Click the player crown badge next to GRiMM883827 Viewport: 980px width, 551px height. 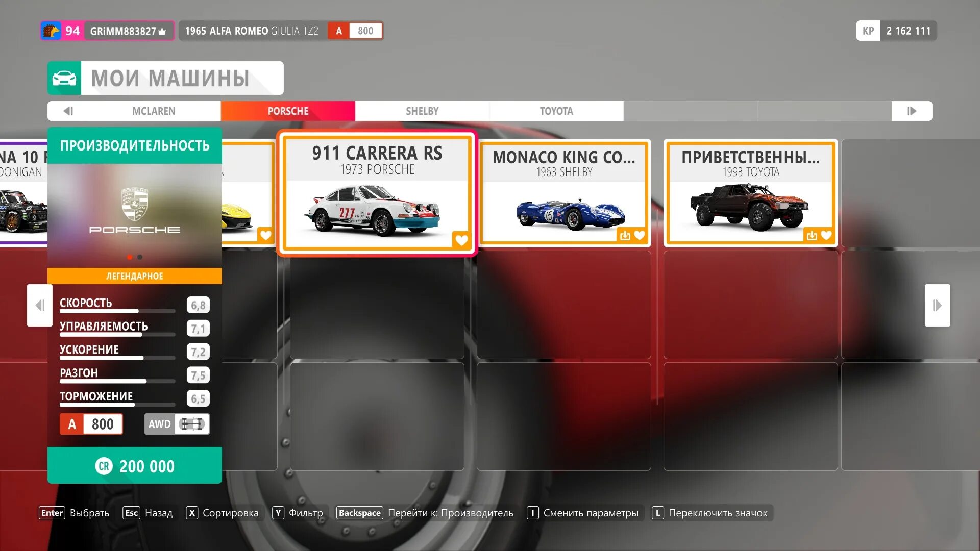162,31
